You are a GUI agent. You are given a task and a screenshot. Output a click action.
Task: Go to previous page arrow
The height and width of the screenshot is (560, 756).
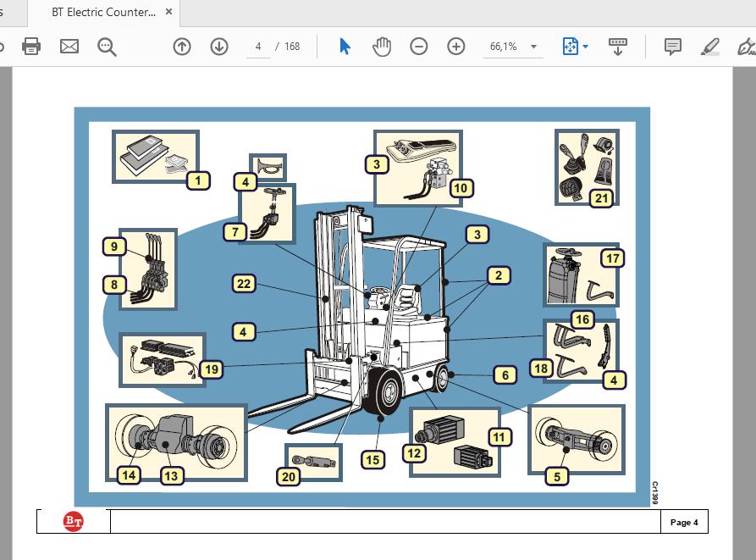pos(182,47)
